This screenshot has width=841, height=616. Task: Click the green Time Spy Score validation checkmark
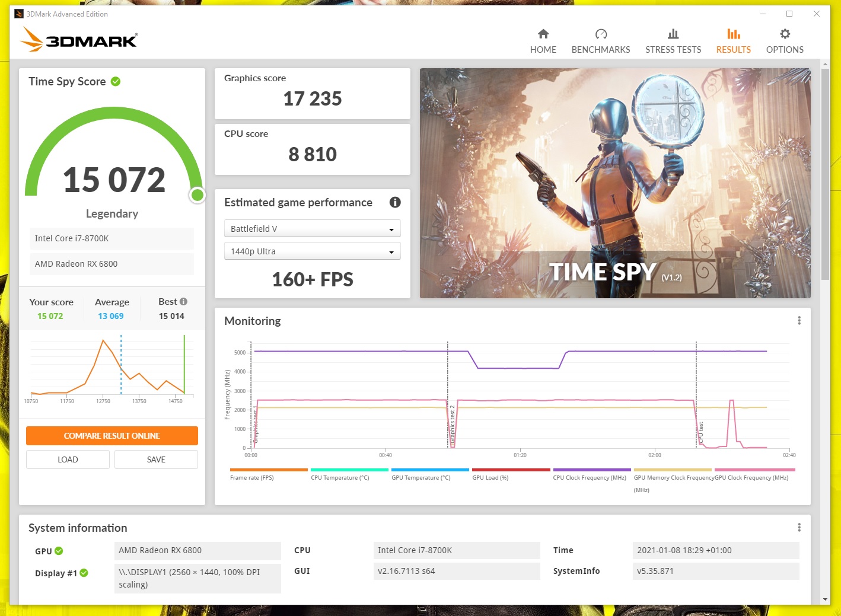pos(116,81)
